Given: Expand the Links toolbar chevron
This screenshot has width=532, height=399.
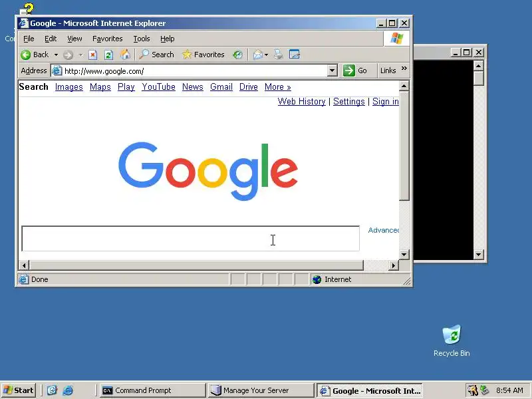Looking at the screenshot, I should tap(404, 68).
